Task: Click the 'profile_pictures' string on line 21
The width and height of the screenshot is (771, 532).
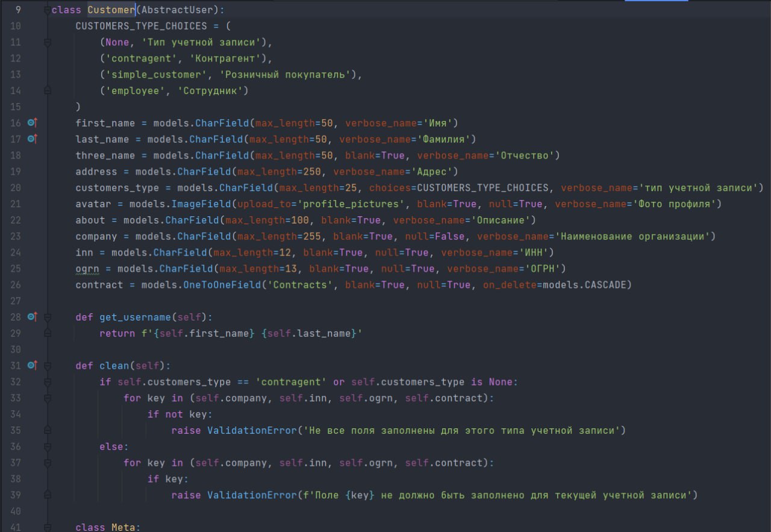Action: tap(351, 204)
